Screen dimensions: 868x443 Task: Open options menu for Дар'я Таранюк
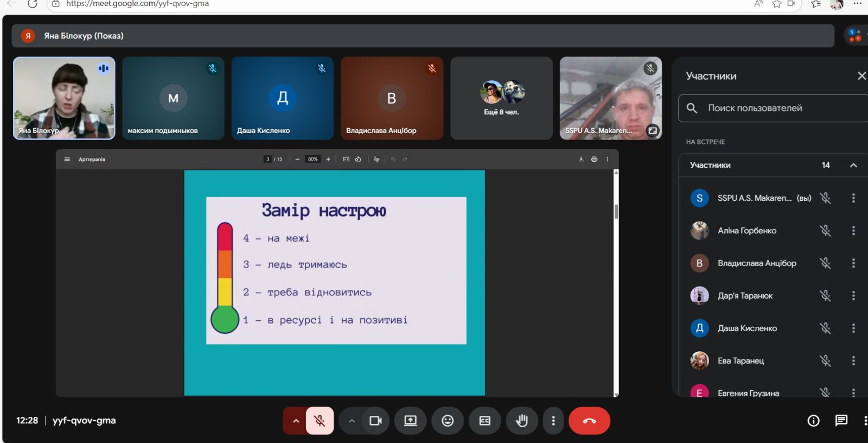click(853, 296)
